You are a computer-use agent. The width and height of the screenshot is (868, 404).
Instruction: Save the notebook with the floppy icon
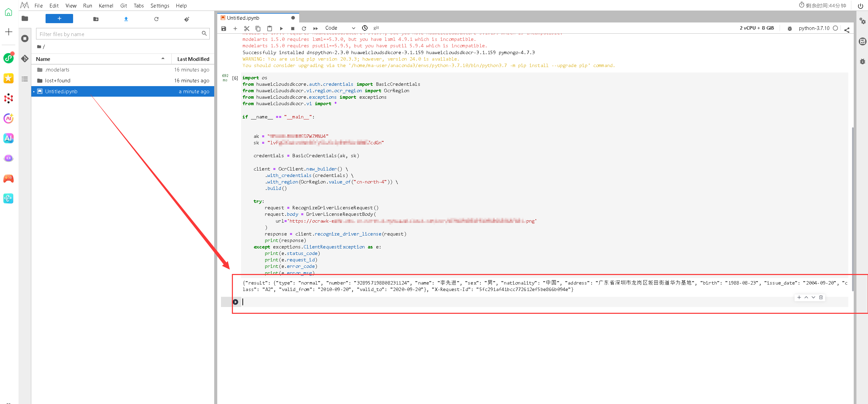click(224, 28)
